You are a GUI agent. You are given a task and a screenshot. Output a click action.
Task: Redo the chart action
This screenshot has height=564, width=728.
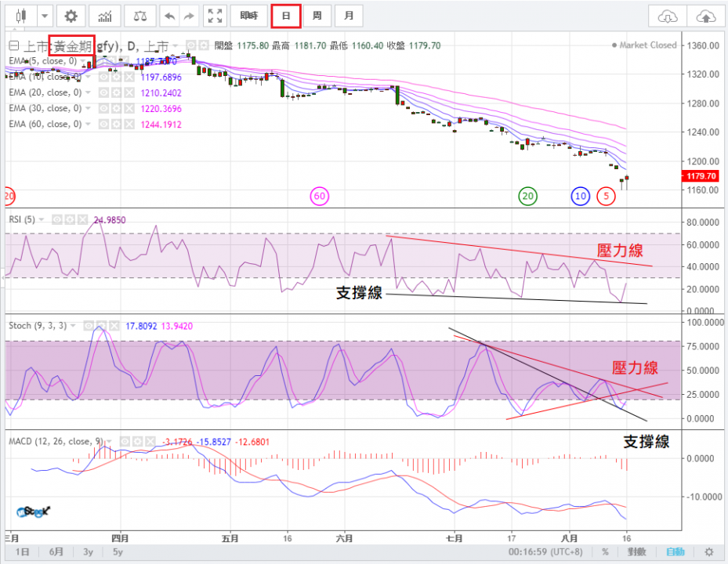(x=188, y=16)
